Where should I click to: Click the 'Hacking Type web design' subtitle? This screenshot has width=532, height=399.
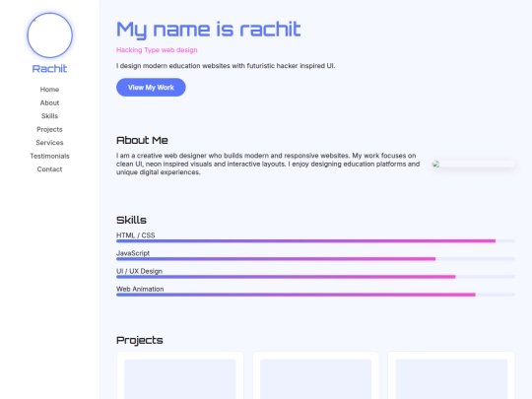click(157, 50)
